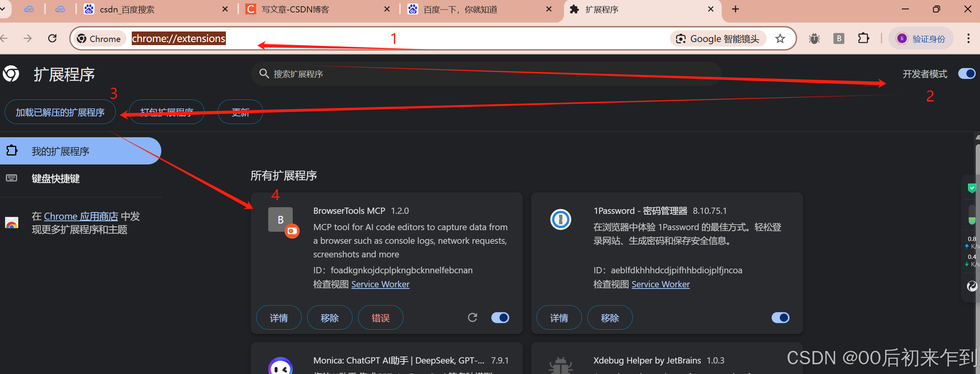This screenshot has width=980, height=374.
Task: Click the Chrome site info chip
Action: tap(99, 38)
